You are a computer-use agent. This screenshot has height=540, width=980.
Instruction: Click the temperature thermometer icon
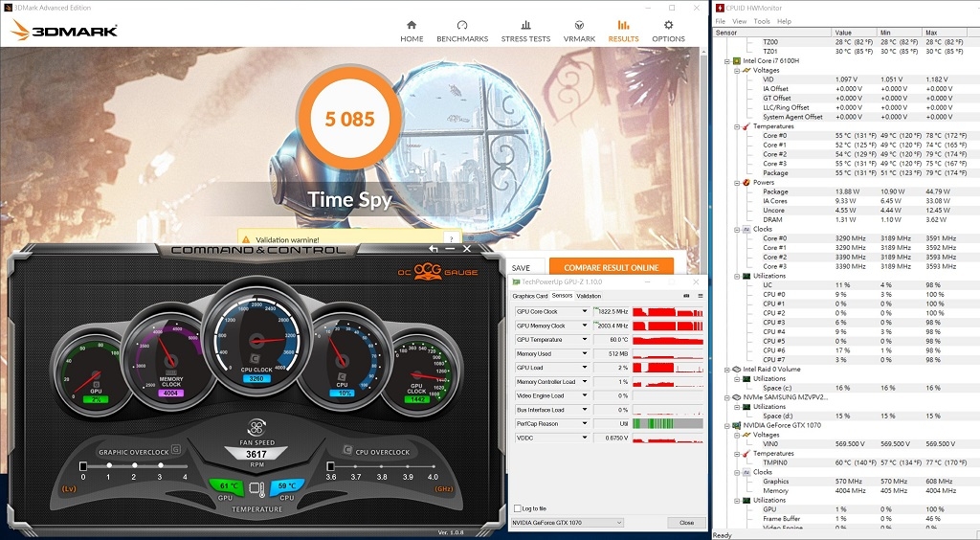pyautogui.click(x=256, y=488)
